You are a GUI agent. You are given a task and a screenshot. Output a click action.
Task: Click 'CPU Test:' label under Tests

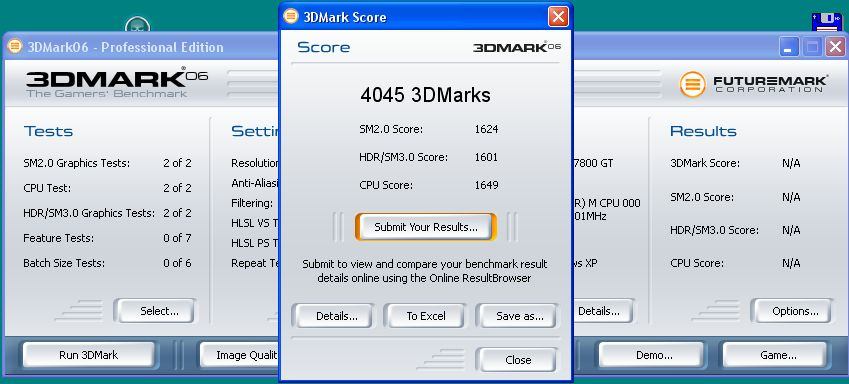point(47,188)
